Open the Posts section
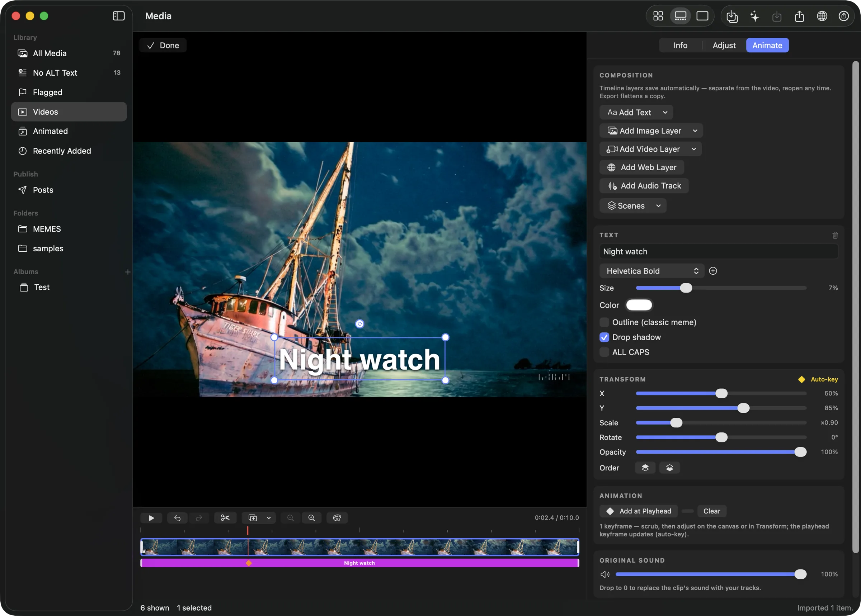861x616 pixels. [x=69, y=190]
